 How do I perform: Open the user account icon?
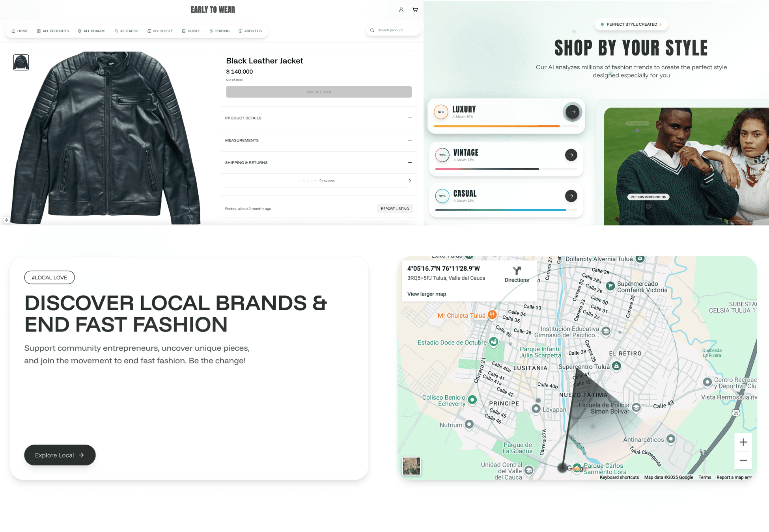point(401,10)
